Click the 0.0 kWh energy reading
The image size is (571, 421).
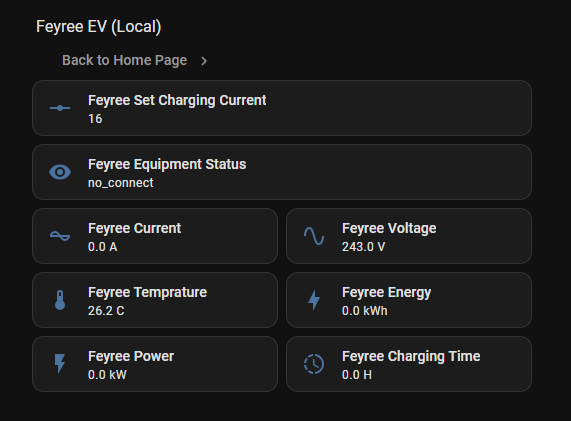[x=365, y=311]
